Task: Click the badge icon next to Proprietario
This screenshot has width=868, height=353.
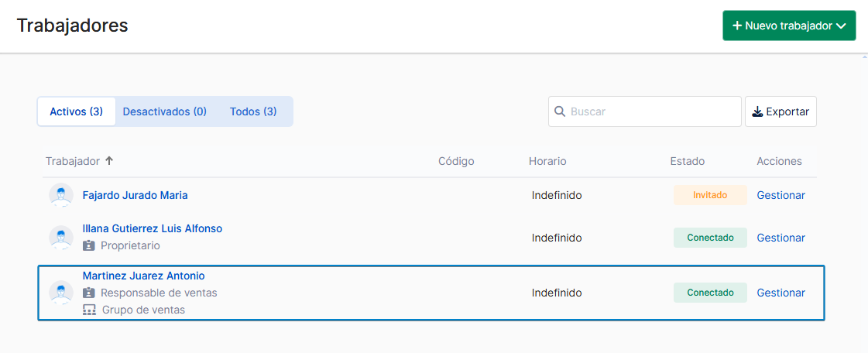Action: [88, 245]
